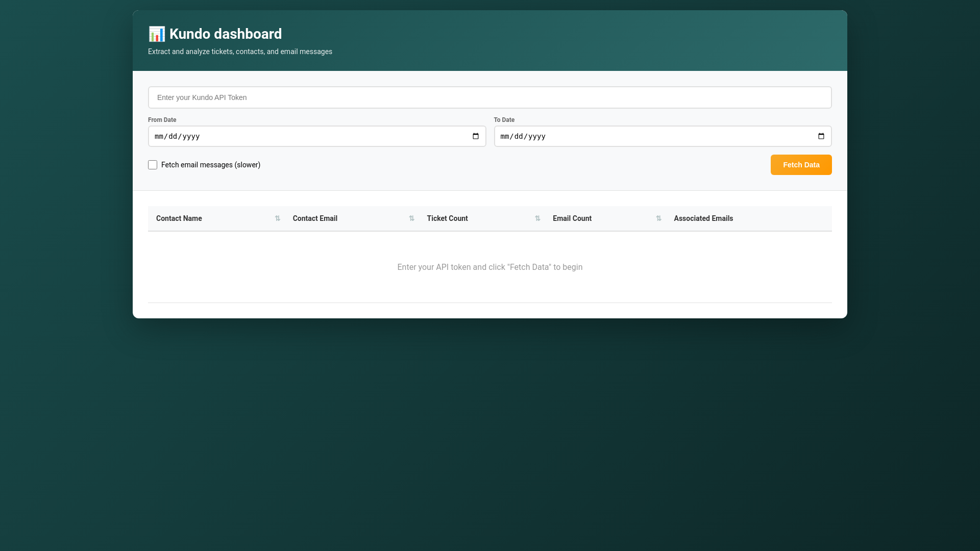
Task: Click the Contact Email sort arrows icon
Action: tap(412, 218)
